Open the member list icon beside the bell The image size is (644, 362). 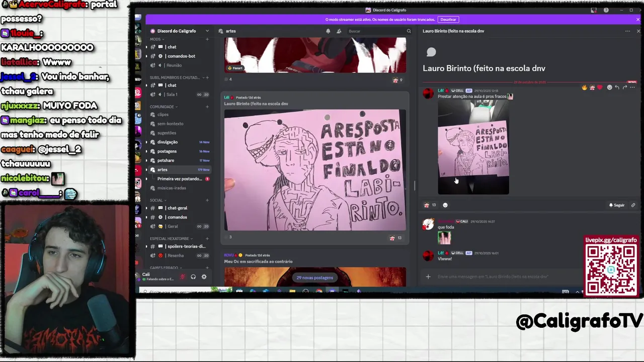(x=339, y=31)
